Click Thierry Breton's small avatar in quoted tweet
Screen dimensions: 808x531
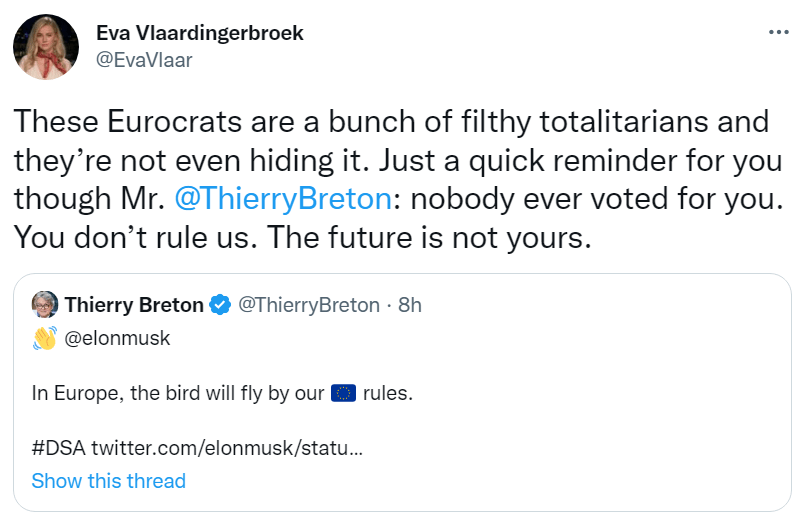45,305
